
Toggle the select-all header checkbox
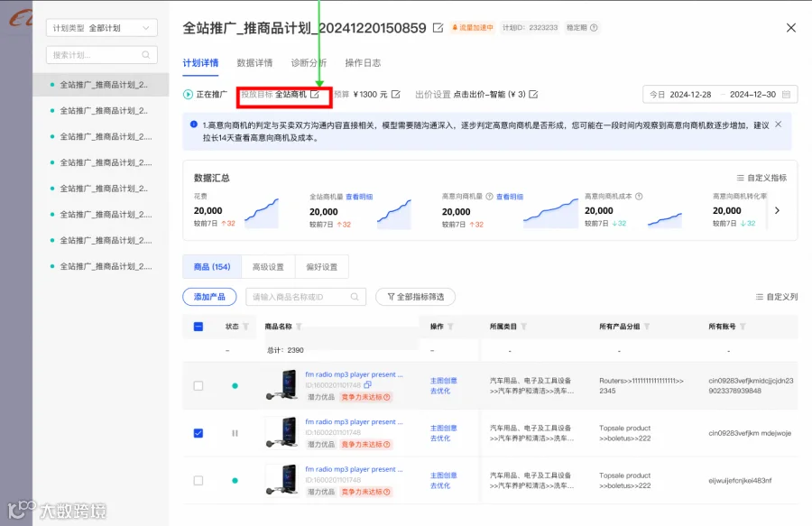click(x=198, y=327)
